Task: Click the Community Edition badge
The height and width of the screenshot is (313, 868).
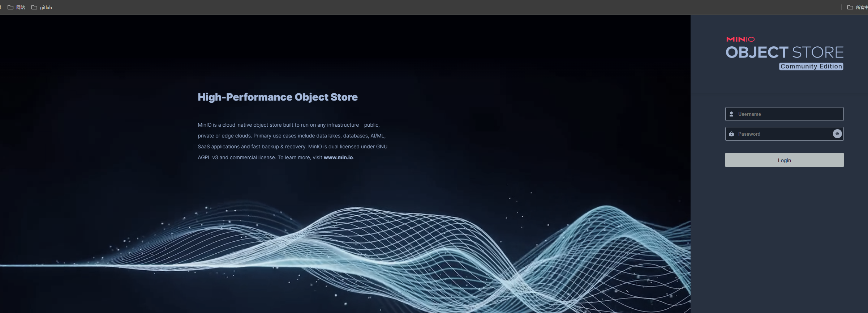Action: [811, 66]
